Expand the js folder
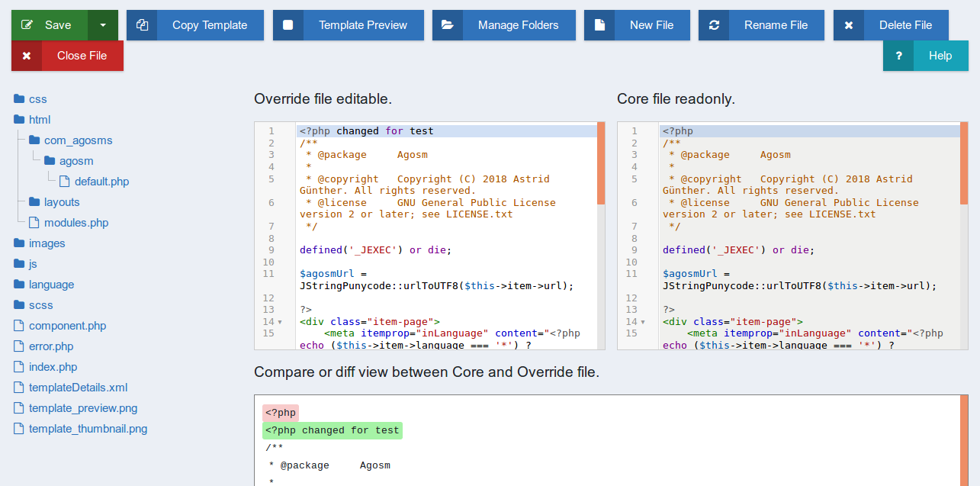This screenshot has width=980, height=486. click(33, 264)
